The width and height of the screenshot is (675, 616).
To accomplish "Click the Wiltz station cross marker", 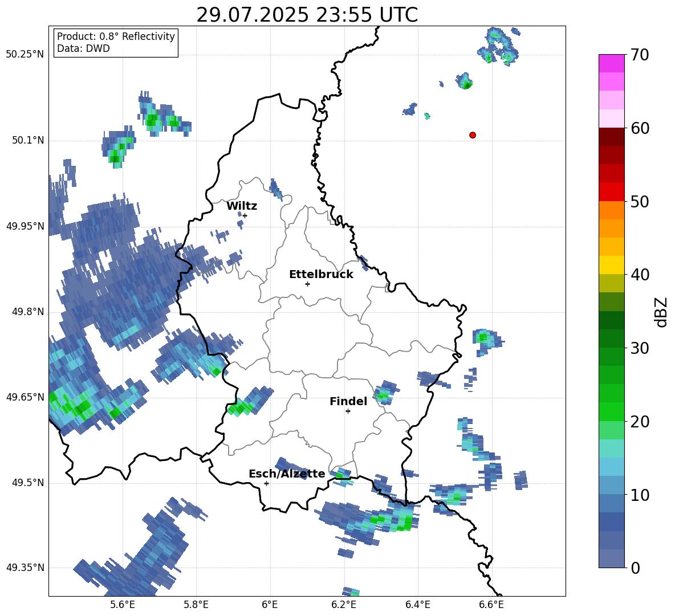I will click(245, 215).
